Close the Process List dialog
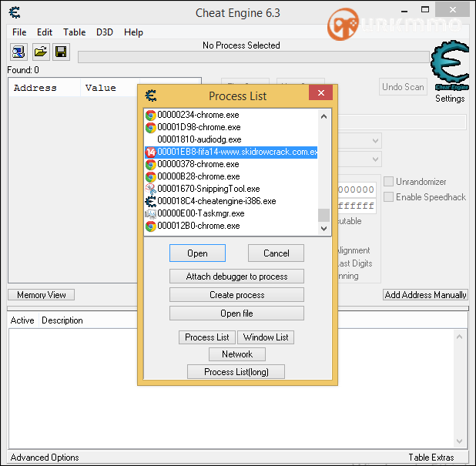 coord(320,92)
